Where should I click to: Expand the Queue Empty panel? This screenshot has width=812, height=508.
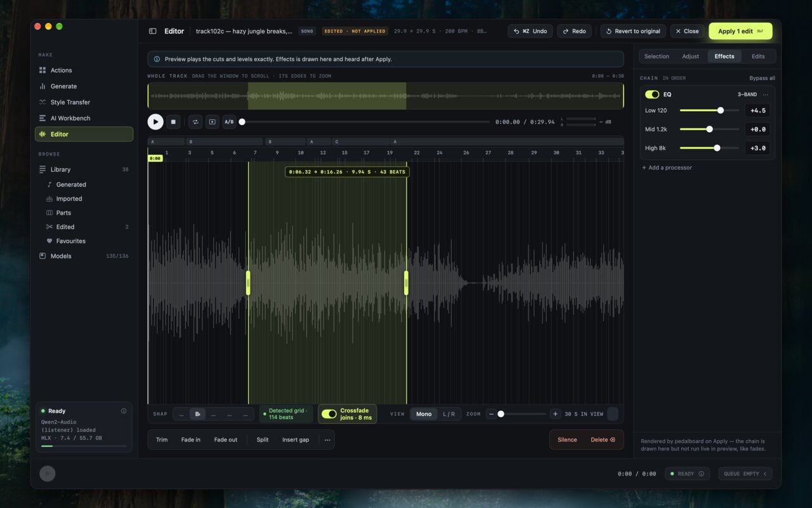(745, 474)
